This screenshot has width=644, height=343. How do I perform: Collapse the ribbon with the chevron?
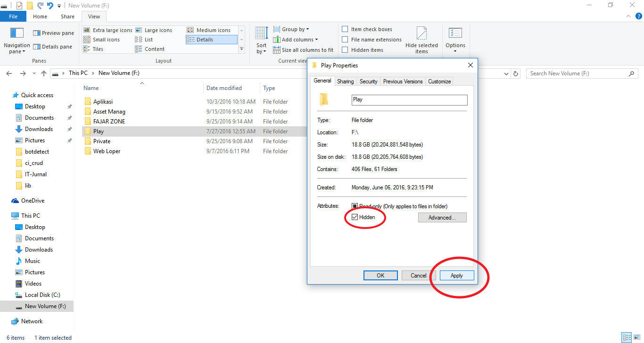click(x=627, y=16)
